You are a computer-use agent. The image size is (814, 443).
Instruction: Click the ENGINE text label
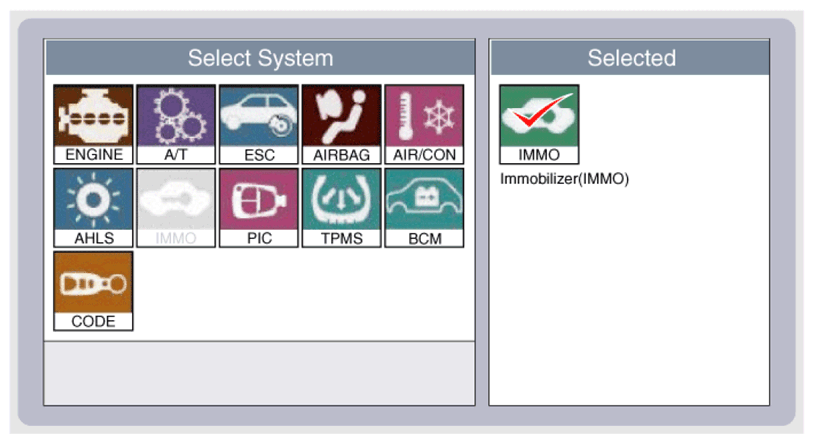coord(94,155)
